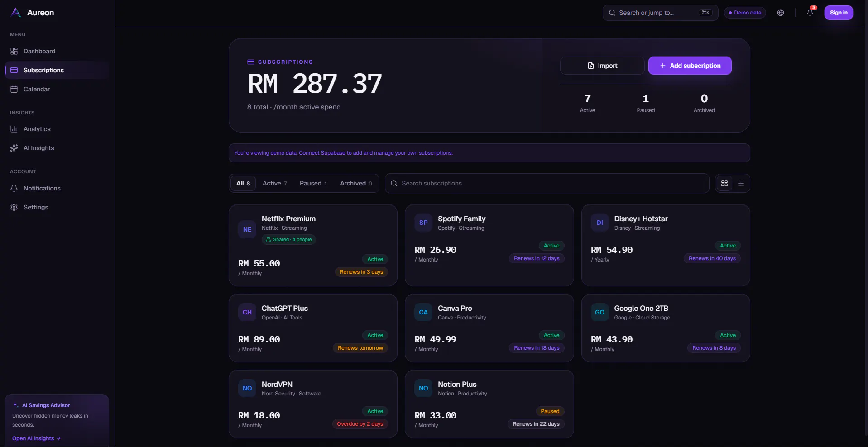Click the Spotify Family SP avatar
Image resolution: width=868 pixels, height=447 pixels.
coord(423,223)
